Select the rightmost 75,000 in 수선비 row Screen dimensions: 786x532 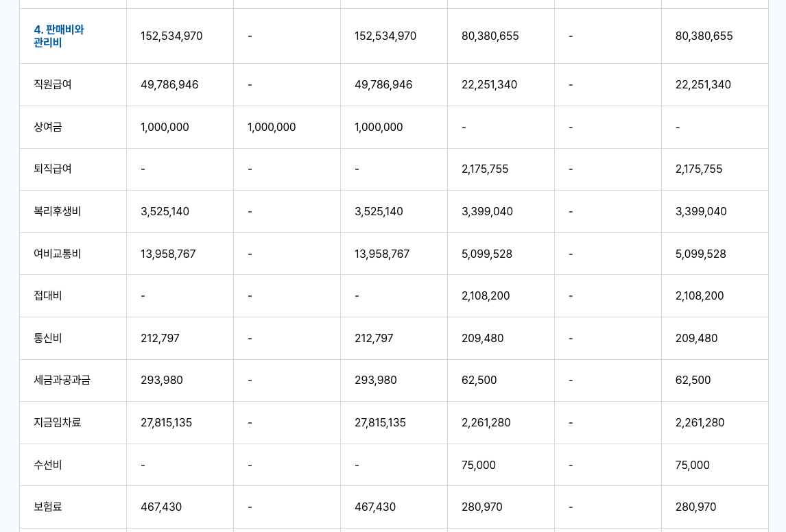pyautogui.click(x=693, y=465)
